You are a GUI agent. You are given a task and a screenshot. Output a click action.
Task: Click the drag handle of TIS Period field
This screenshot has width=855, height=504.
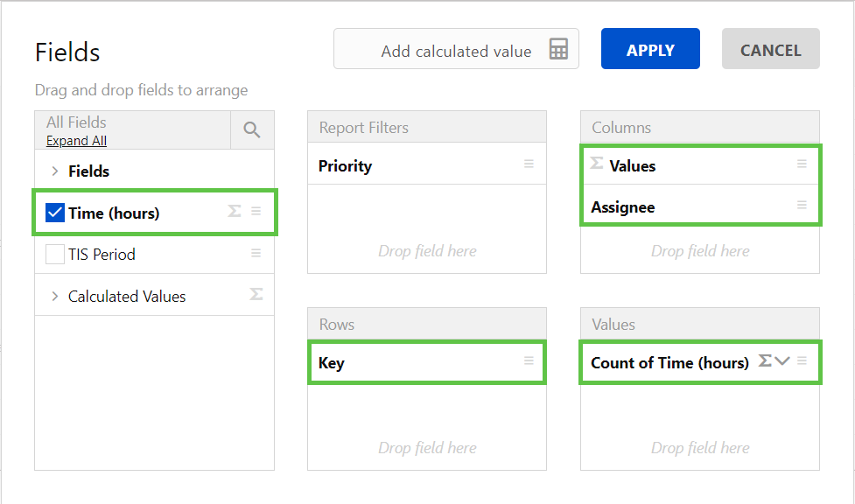tap(256, 254)
